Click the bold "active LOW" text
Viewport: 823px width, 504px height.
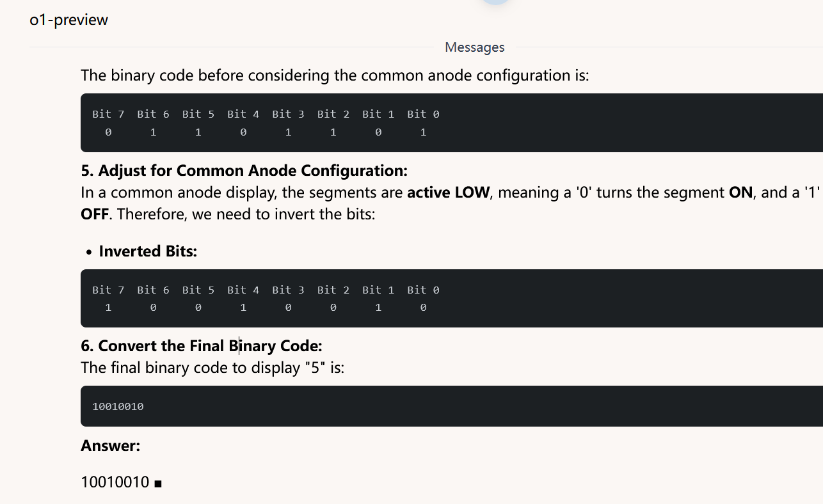(449, 193)
